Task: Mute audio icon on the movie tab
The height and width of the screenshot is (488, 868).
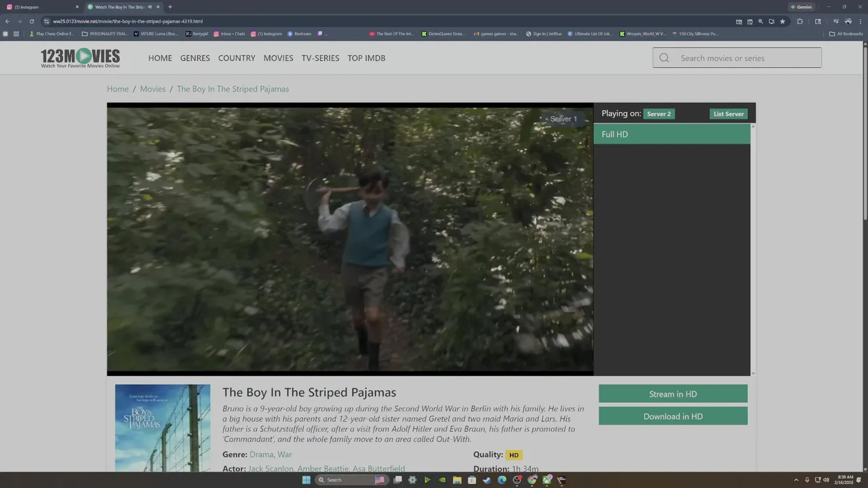Action: [x=149, y=7]
